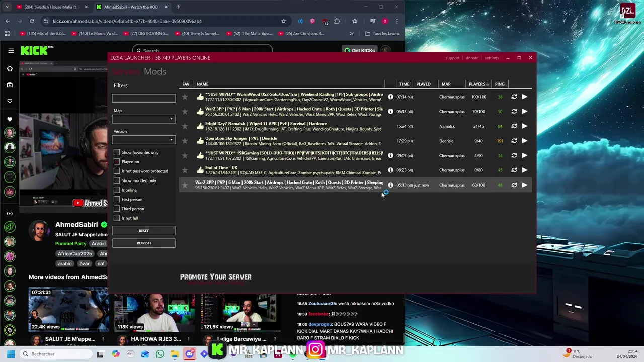Sort servers by NAME column
The image size is (644, 362).
coord(202,84)
